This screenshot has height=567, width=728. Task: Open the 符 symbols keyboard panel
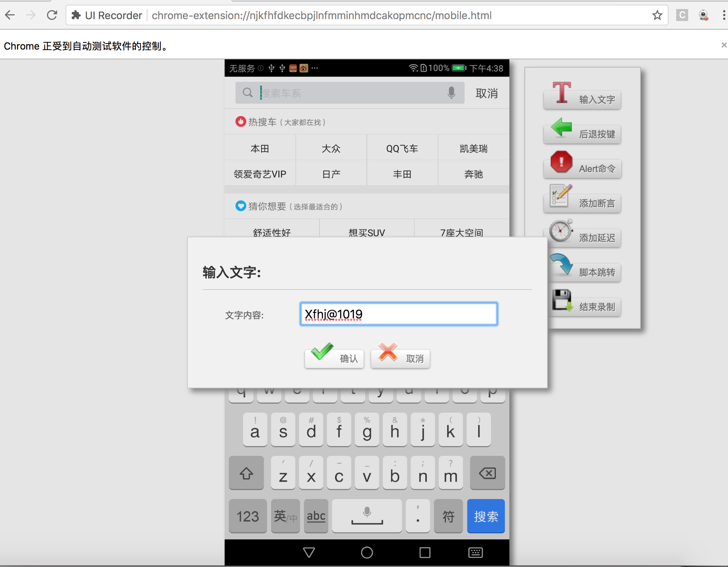[448, 516]
